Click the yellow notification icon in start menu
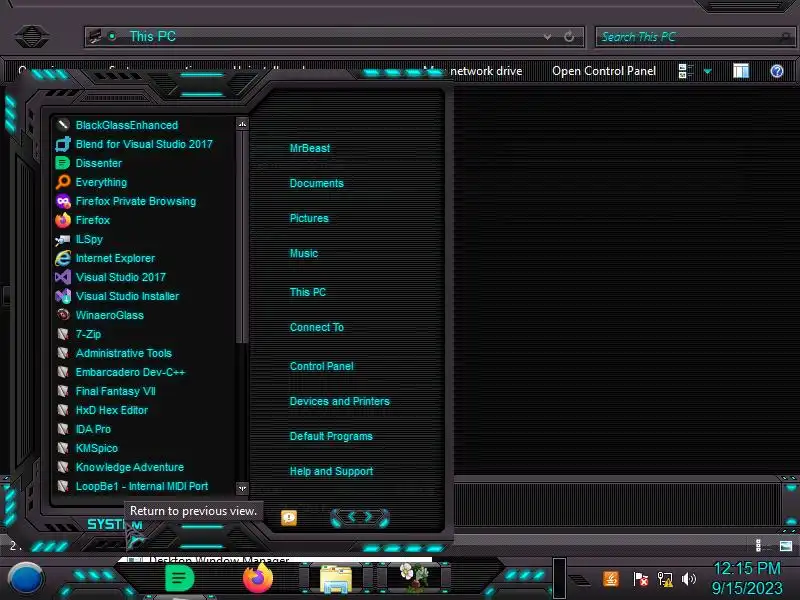 [289, 518]
